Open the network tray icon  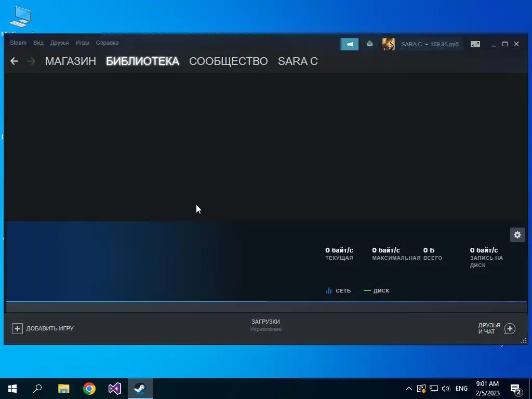[x=434, y=389]
